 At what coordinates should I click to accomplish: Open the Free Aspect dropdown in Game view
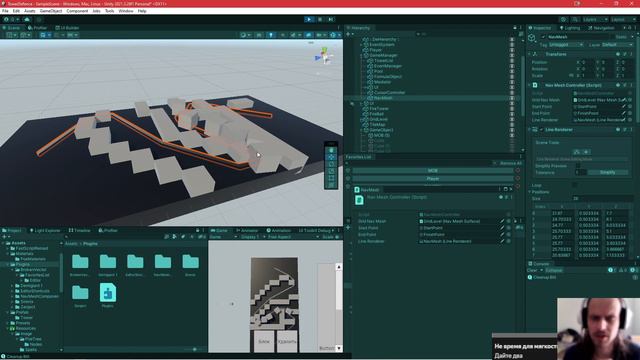pos(293,237)
